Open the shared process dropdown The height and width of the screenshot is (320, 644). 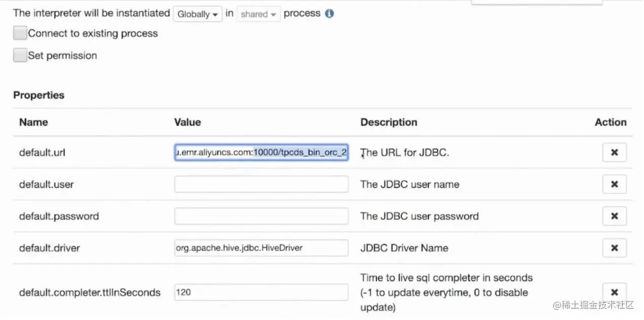click(x=258, y=14)
